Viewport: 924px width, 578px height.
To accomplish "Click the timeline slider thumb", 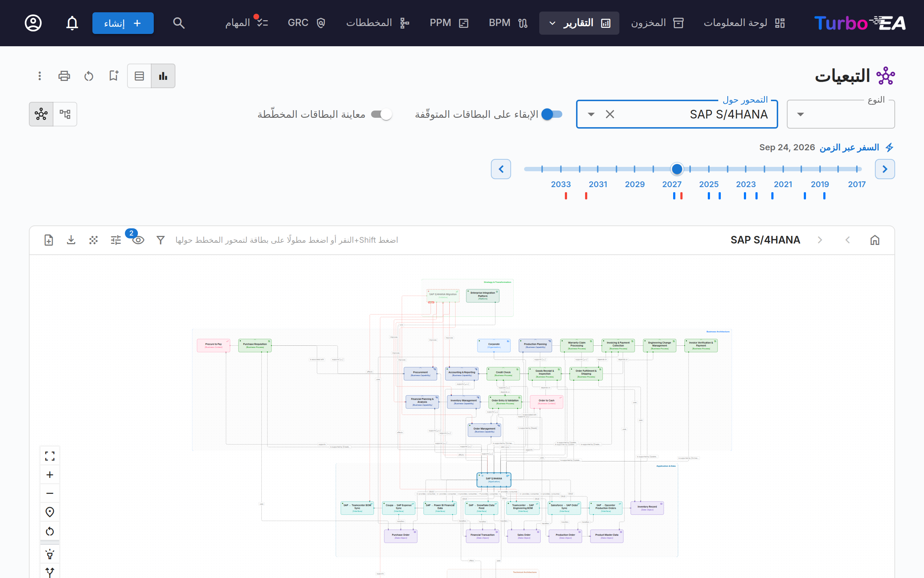I will click(x=677, y=169).
